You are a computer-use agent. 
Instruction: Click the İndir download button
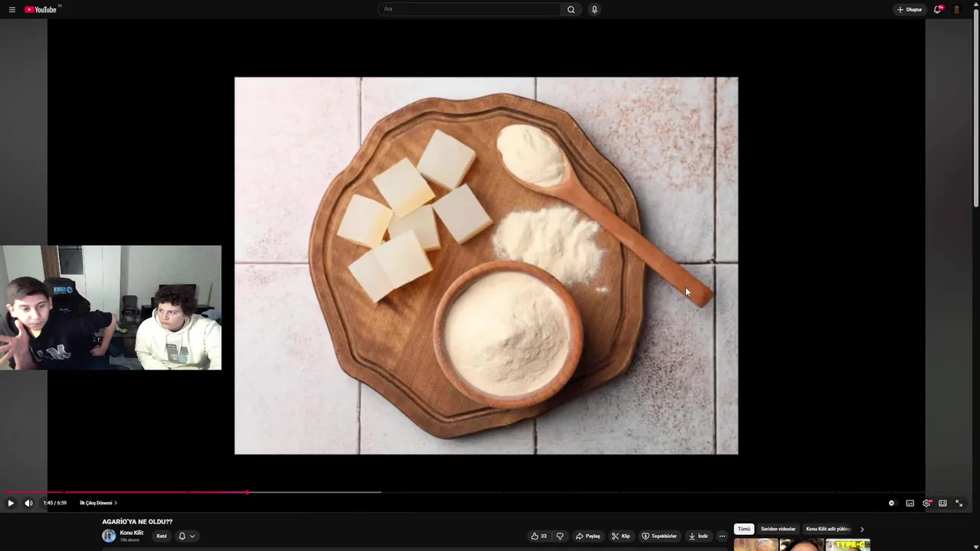tap(698, 536)
